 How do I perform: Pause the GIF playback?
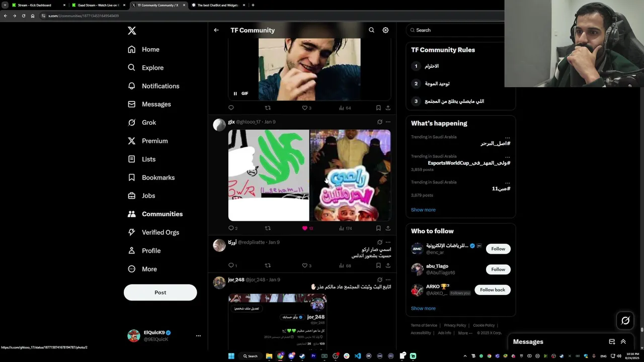(x=235, y=94)
